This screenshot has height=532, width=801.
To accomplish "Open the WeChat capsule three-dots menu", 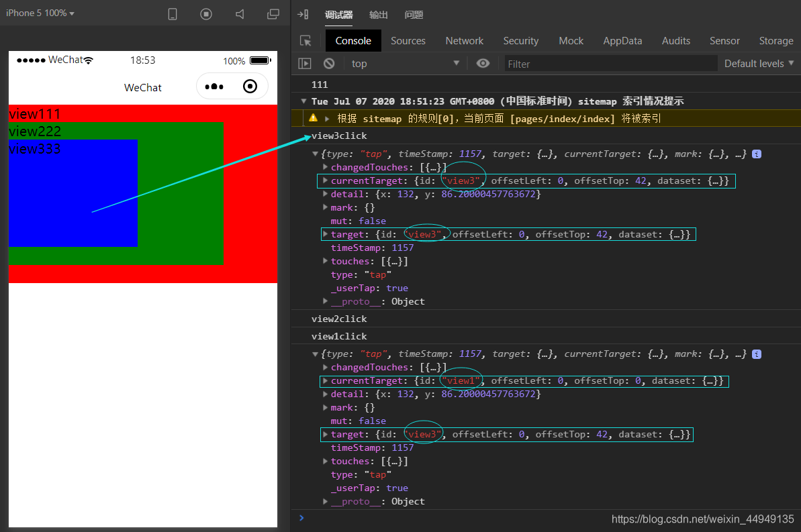I will [x=214, y=87].
